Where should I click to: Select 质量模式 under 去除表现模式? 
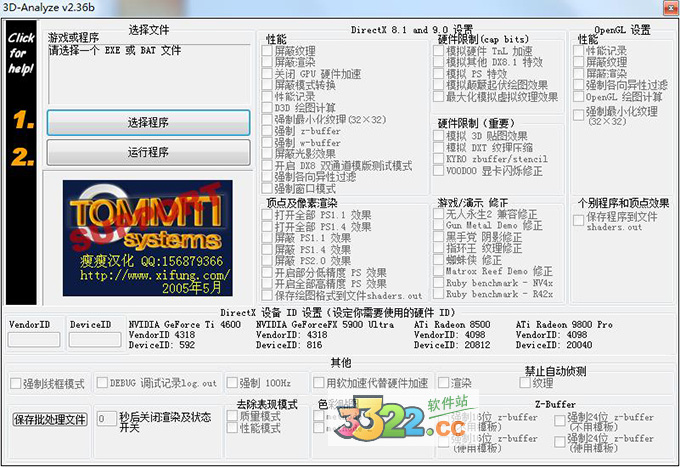point(232,416)
